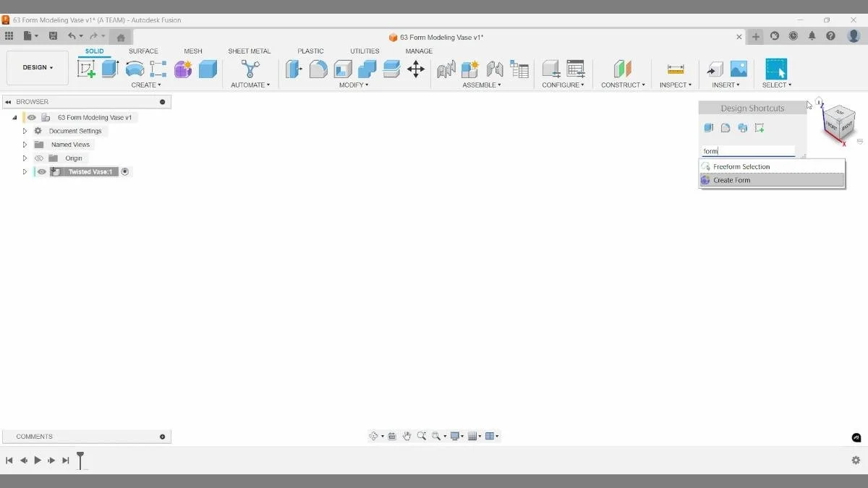Screen dimensions: 868x488
Task: Show the 63 Form Modeling Vase document
Action: point(31,117)
